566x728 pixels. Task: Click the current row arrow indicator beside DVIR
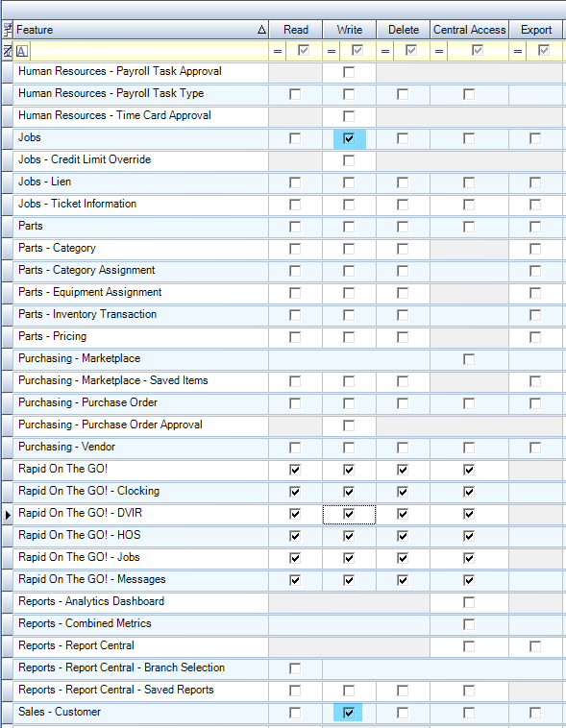8,515
